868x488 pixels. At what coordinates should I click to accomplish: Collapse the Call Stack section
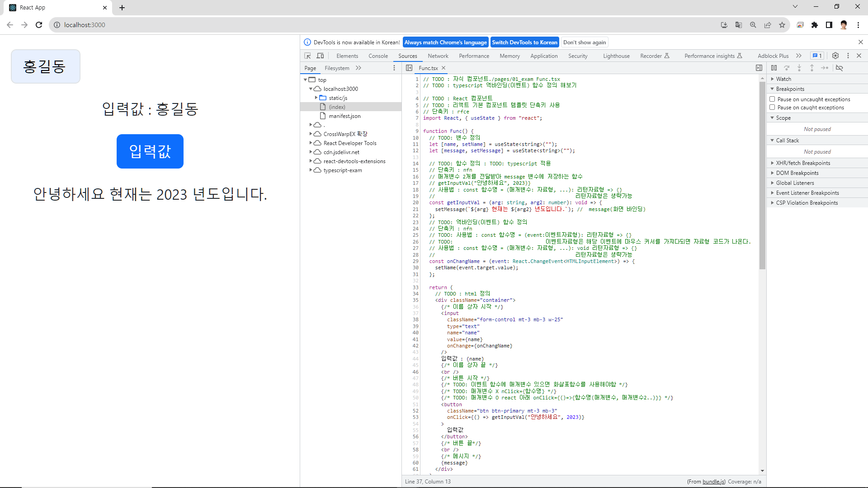pyautogui.click(x=817, y=140)
